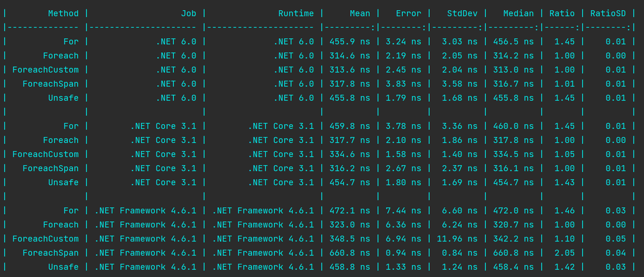The height and width of the screenshot is (277, 644).
Task: Select the error value '3.83 ns'
Action: pyautogui.click(x=404, y=84)
